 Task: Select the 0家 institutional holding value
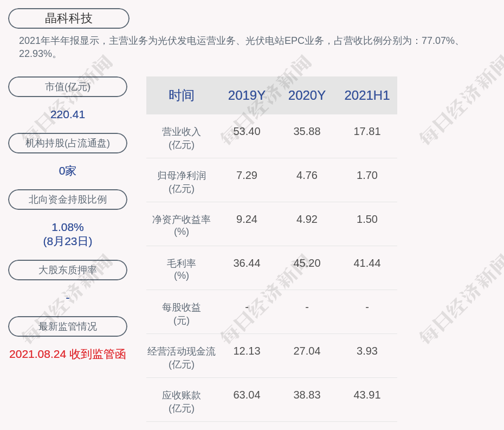[68, 171]
